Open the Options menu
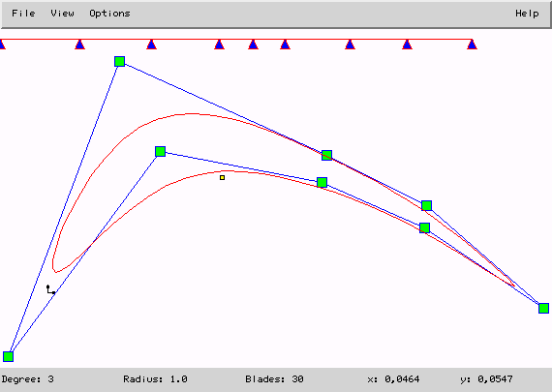This screenshot has width=552, height=392. point(109,14)
